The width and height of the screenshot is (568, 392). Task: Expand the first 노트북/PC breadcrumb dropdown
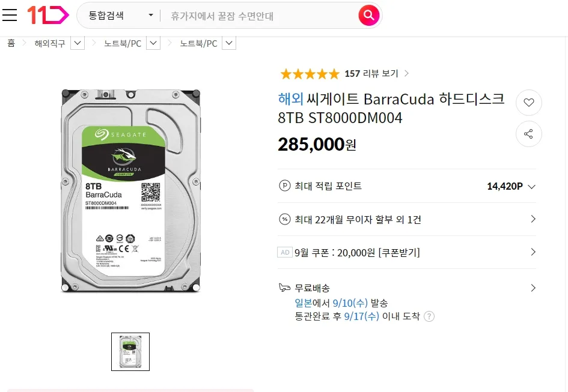coord(153,43)
